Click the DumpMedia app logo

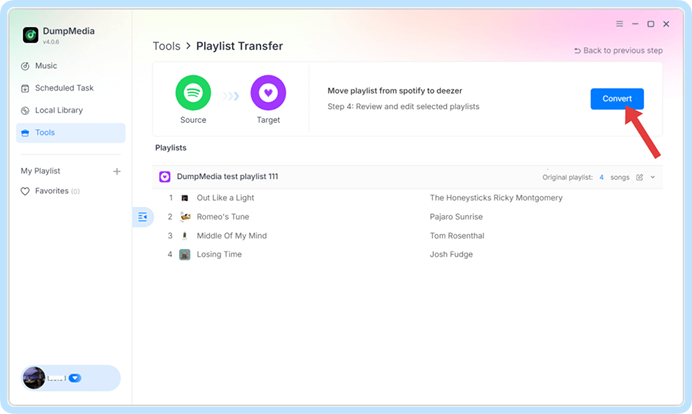pos(30,35)
